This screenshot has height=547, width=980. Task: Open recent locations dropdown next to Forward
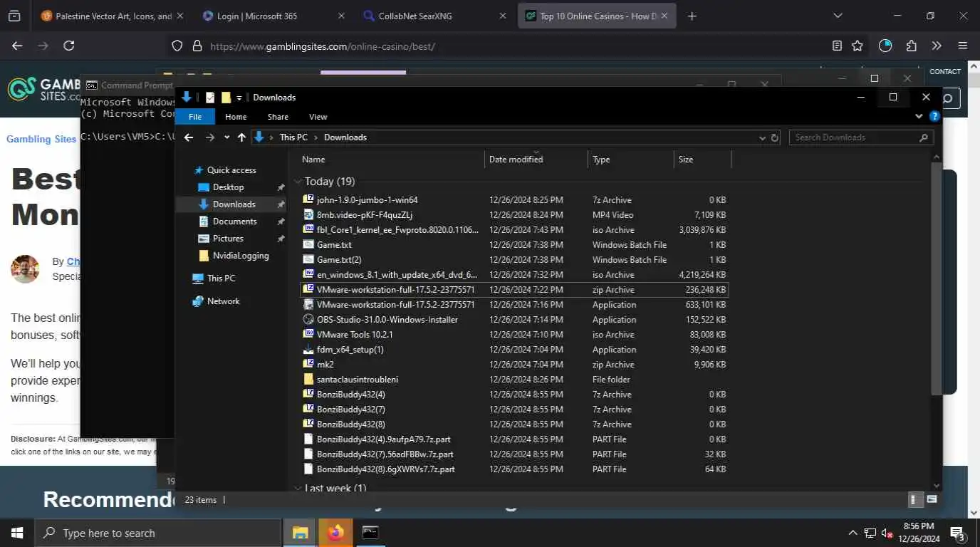click(x=226, y=137)
